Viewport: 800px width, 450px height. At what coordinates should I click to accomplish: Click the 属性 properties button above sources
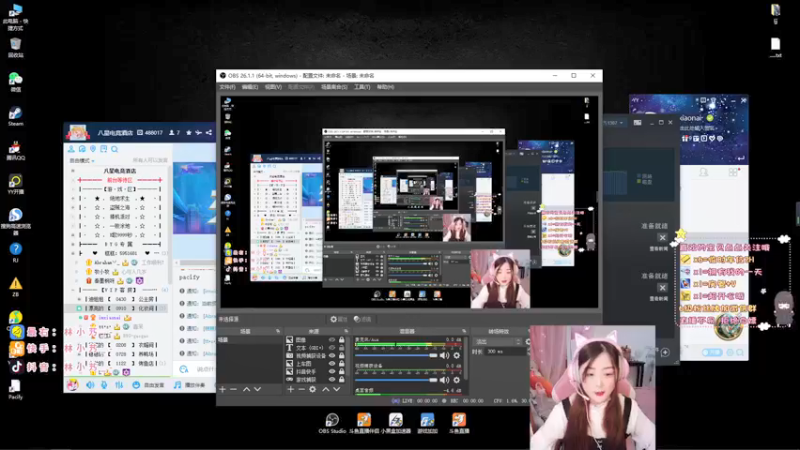pyautogui.click(x=339, y=319)
